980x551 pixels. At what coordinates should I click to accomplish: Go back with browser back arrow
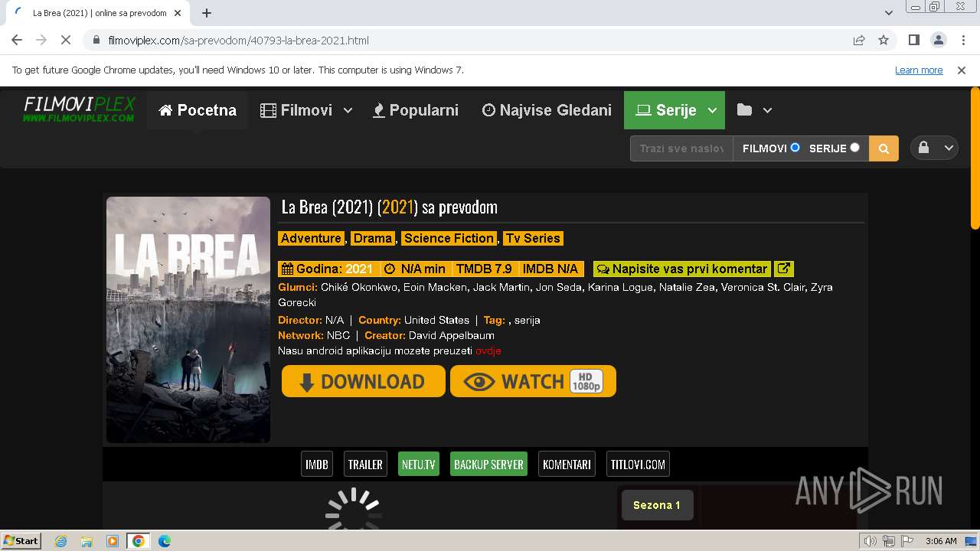(x=17, y=40)
